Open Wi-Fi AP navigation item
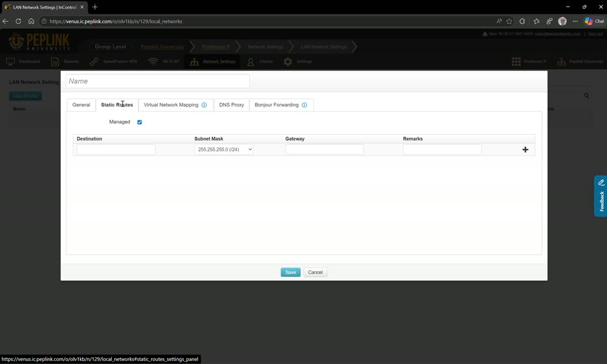Viewport: 607px width, 364px height. 164,62
